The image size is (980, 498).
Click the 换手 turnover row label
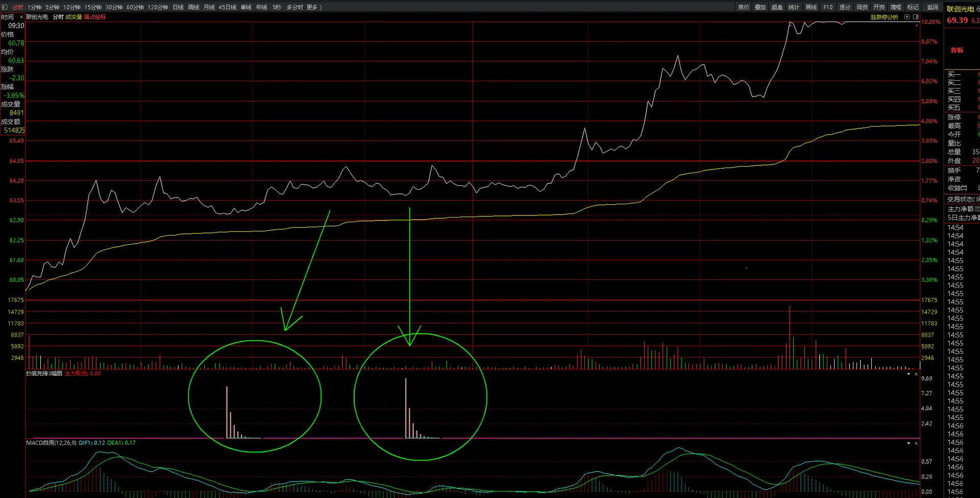tap(954, 171)
